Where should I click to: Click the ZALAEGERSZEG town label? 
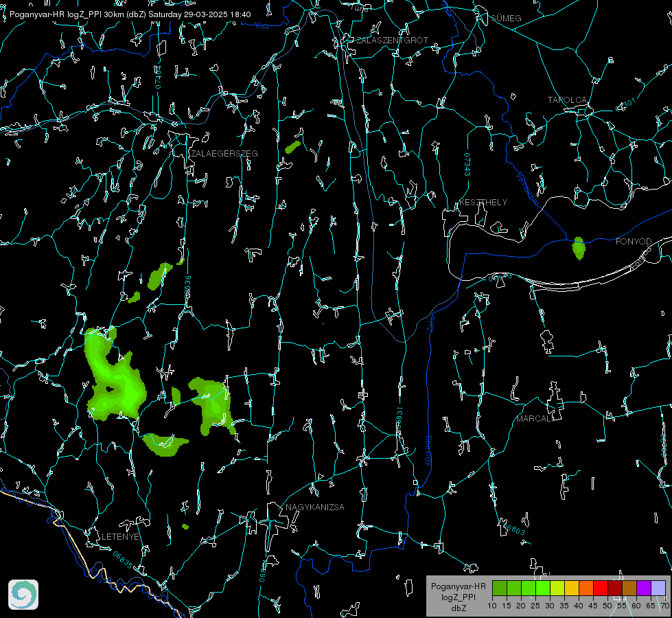pos(224,154)
